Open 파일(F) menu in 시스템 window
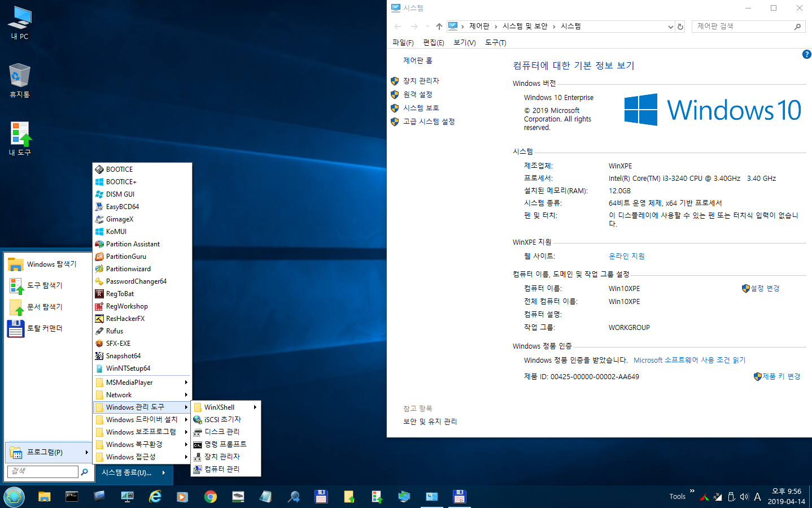This screenshot has height=508, width=812. click(x=403, y=42)
